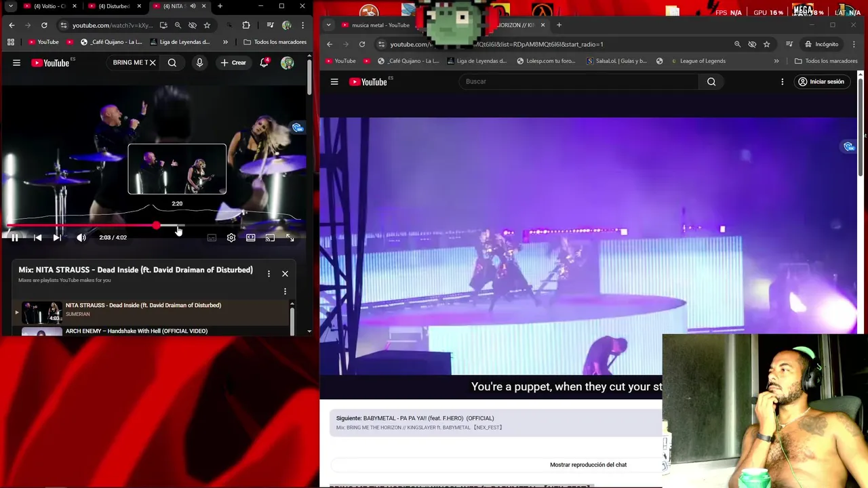868x488 pixels.
Task: Click the search button in right YouTube
Action: pos(711,81)
